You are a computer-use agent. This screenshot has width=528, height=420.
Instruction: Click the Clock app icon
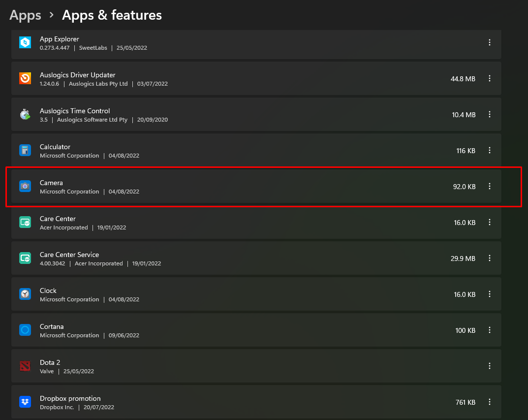pos(25,294)
